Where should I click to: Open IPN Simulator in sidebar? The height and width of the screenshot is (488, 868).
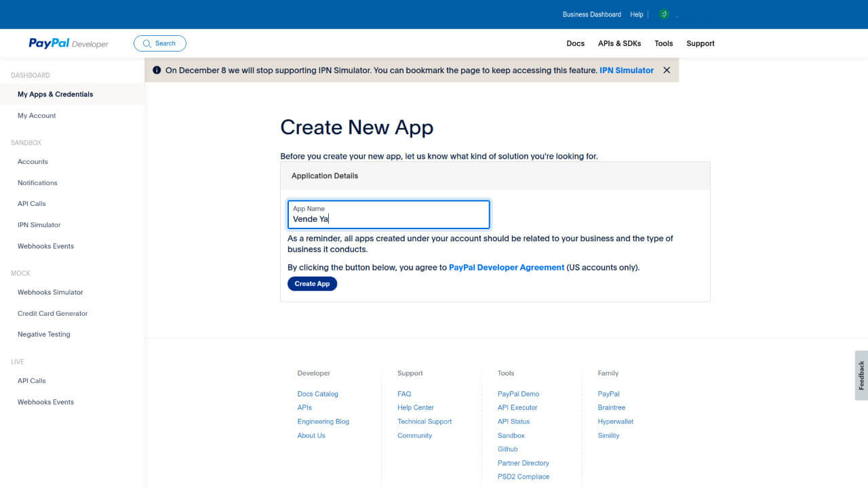(x=39, y=224)
